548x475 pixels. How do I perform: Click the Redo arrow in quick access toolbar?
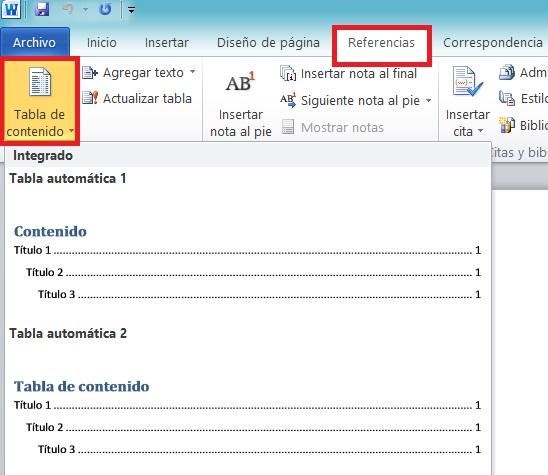click(x=105, y=9)
